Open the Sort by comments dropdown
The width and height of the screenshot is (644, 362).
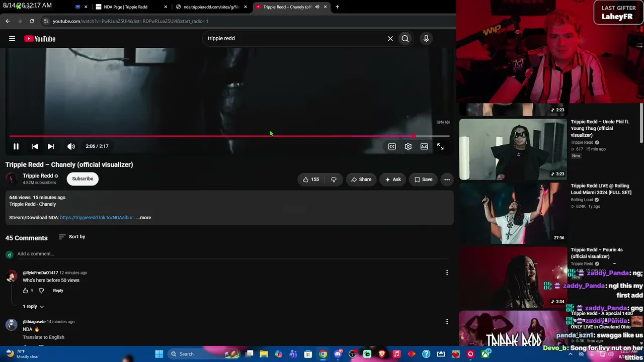click(72, 237)
